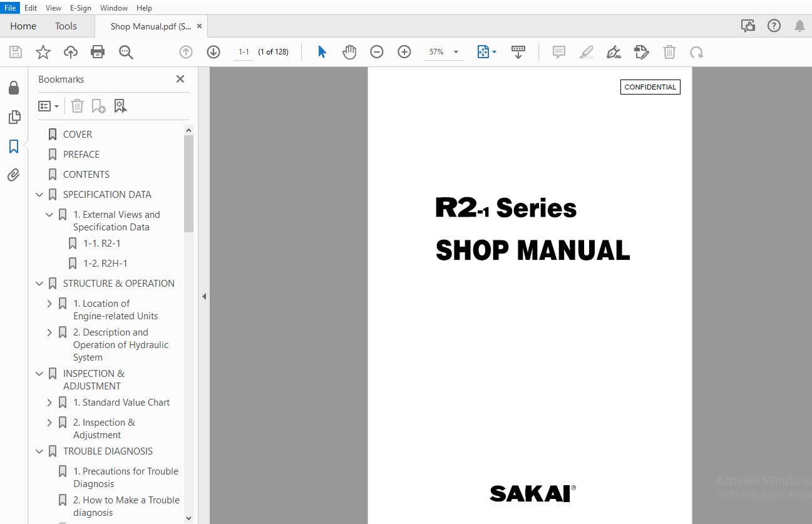The height and width of the screenshot is (524, 812).
Task: View notifications bell
Action: point(799,26)
